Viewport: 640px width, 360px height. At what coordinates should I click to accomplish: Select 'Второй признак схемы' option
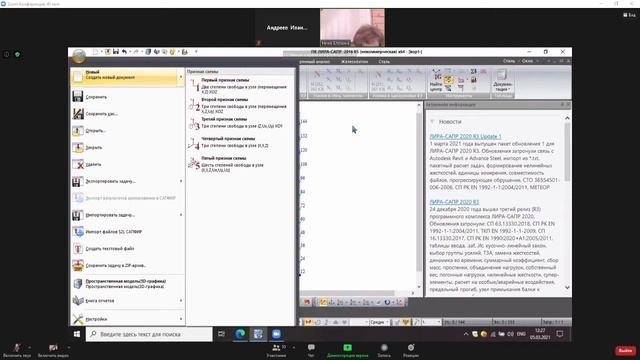tap(240, 105)
